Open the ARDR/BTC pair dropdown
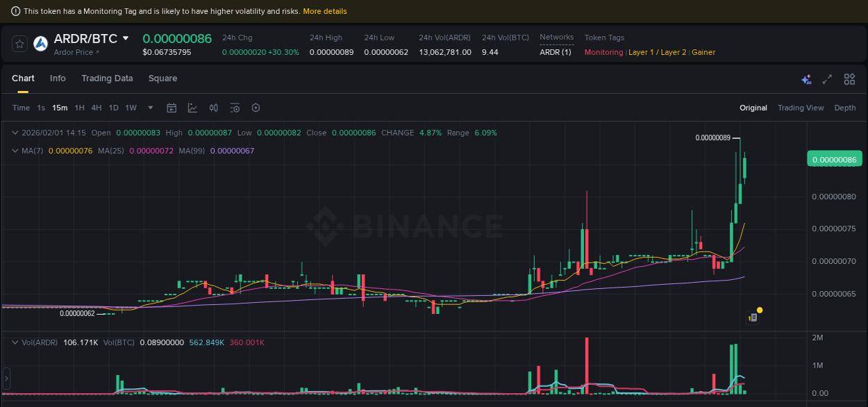Viewport: 868px width, 407px height. [126, 38]
